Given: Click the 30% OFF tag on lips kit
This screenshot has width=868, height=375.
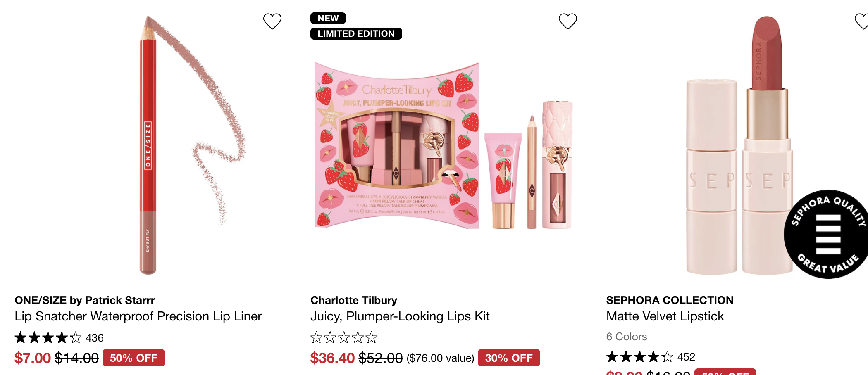Looking at the screenshot, I should coord(509,358).
